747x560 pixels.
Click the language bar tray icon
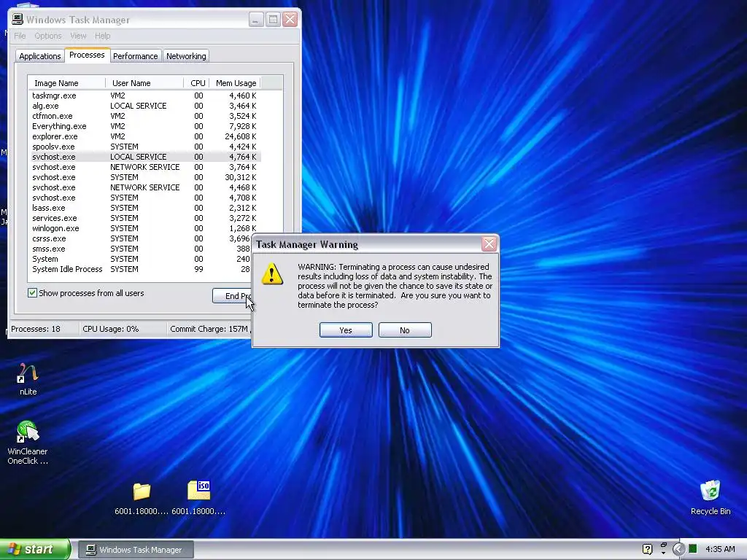coord(663,548)
